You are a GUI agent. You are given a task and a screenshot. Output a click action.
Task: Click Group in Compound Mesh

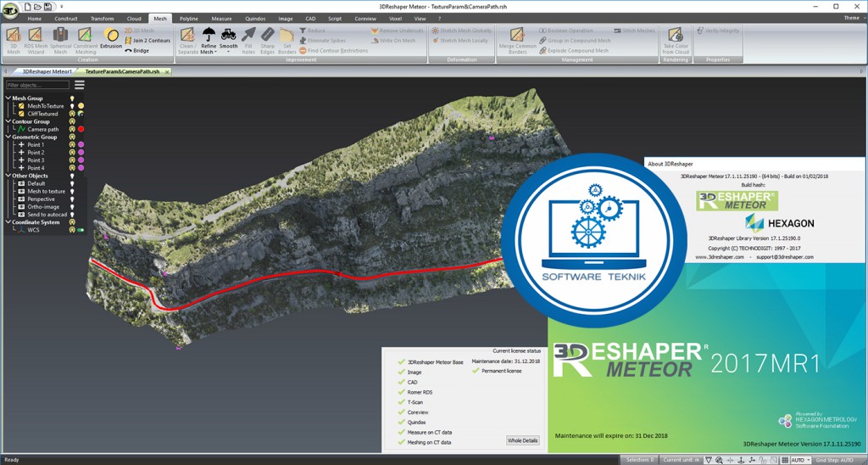[575, 41]
